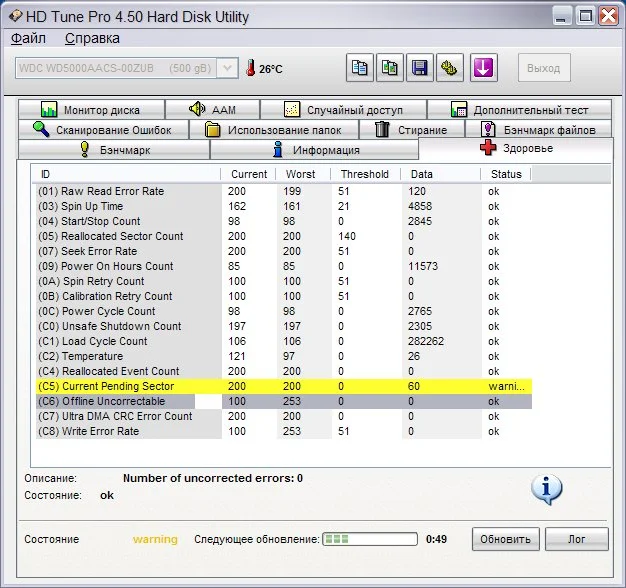Viewport: 626px width, 588px height.
Task: Click the thermometer temperature icon
Action: [251, 68]
